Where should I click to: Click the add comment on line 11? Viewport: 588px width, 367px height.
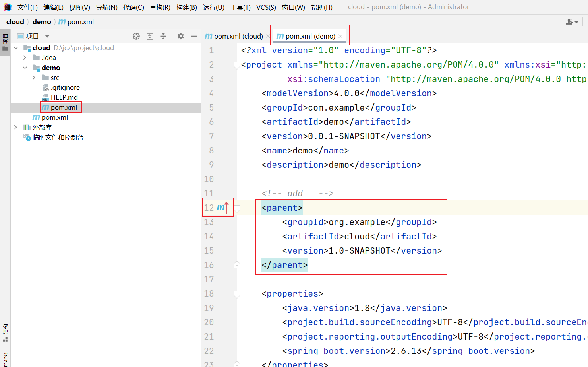(298, 194)
